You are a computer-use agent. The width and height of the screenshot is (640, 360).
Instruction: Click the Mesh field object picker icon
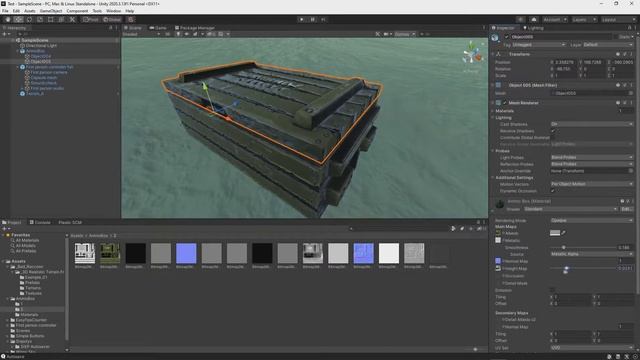coord(631,93)
